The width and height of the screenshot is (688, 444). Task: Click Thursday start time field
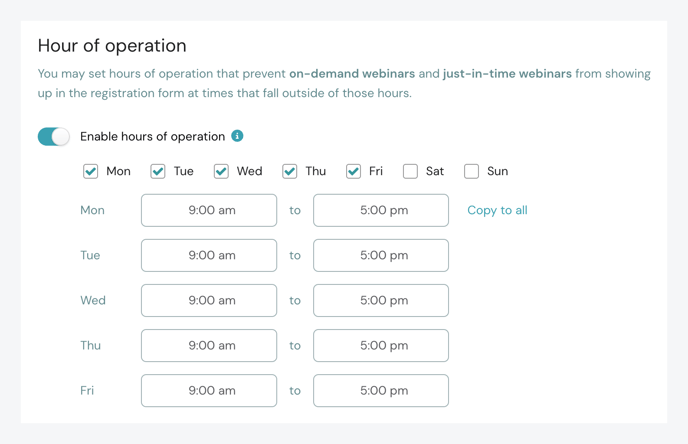coord(209,345)
